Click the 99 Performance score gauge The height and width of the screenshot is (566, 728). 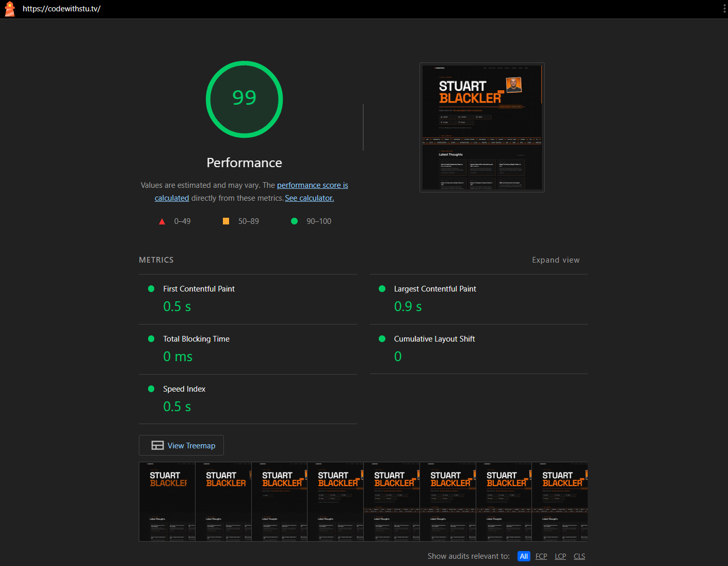244,99
